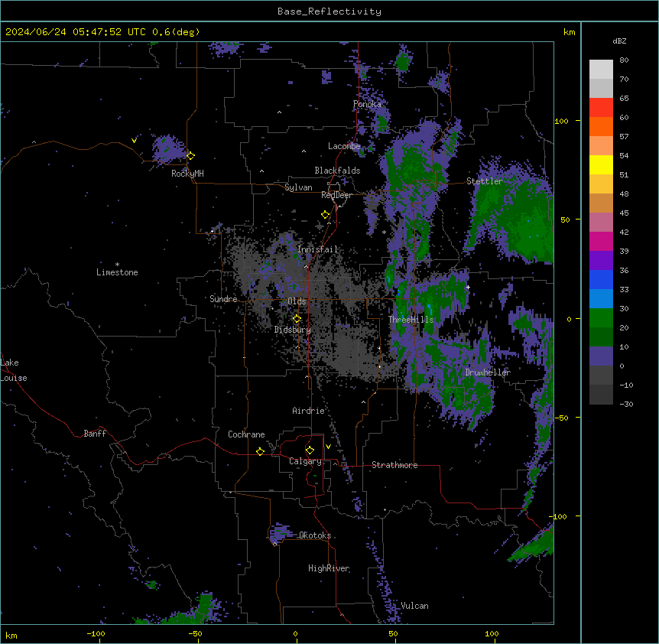
Task: Click the RedDeer city label
Action: tap(336, 195)
